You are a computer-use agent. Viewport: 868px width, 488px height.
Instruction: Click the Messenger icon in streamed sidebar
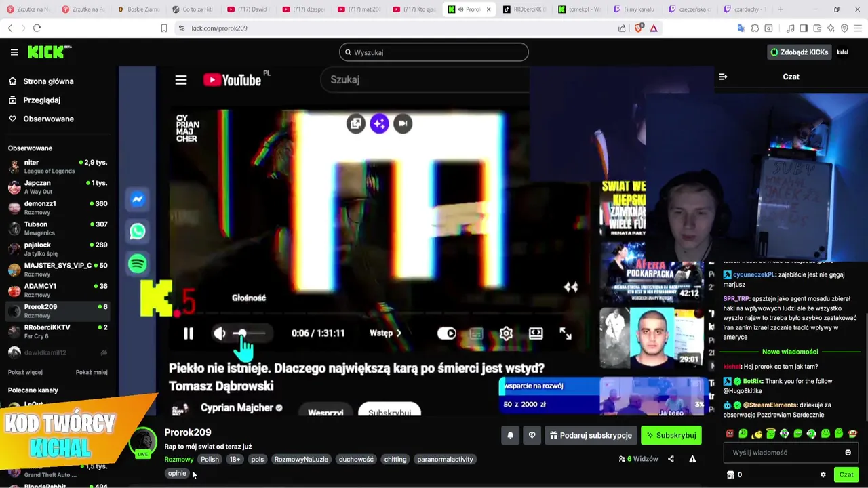point(138,199)
